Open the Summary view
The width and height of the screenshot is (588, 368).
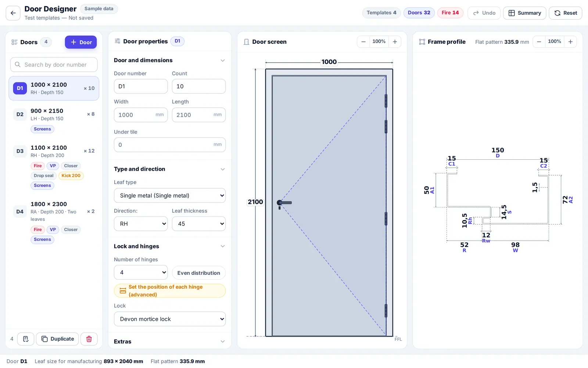(524, 13)
